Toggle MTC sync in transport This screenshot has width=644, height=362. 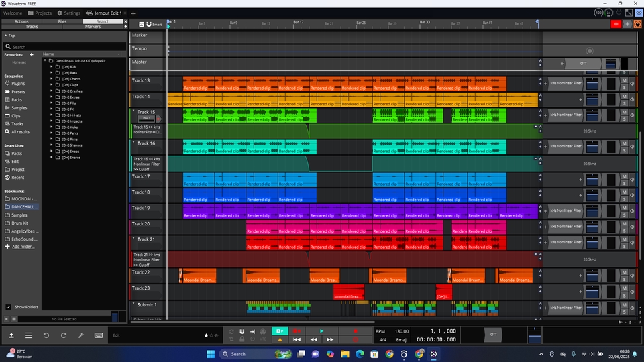tap(263, 339)
